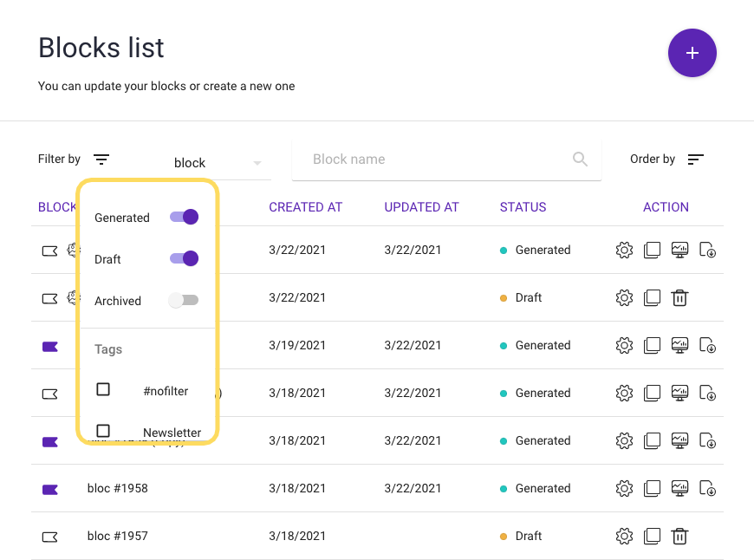Check the #nofilter tag checkbox

tap(103, 390)
